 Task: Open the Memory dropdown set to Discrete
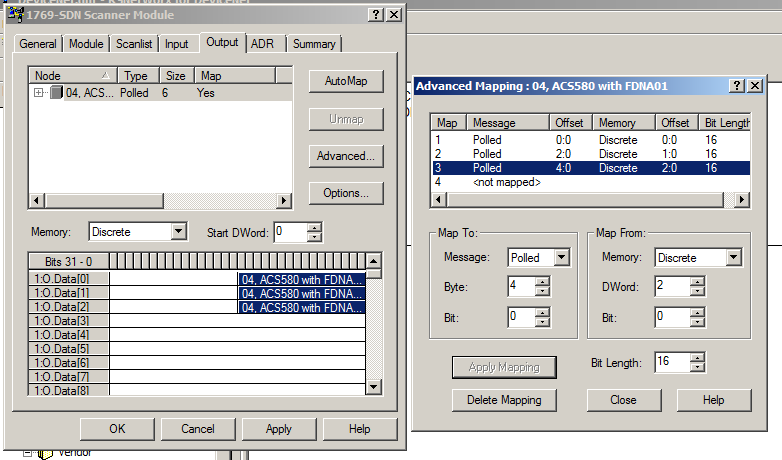tap(178, 231)
